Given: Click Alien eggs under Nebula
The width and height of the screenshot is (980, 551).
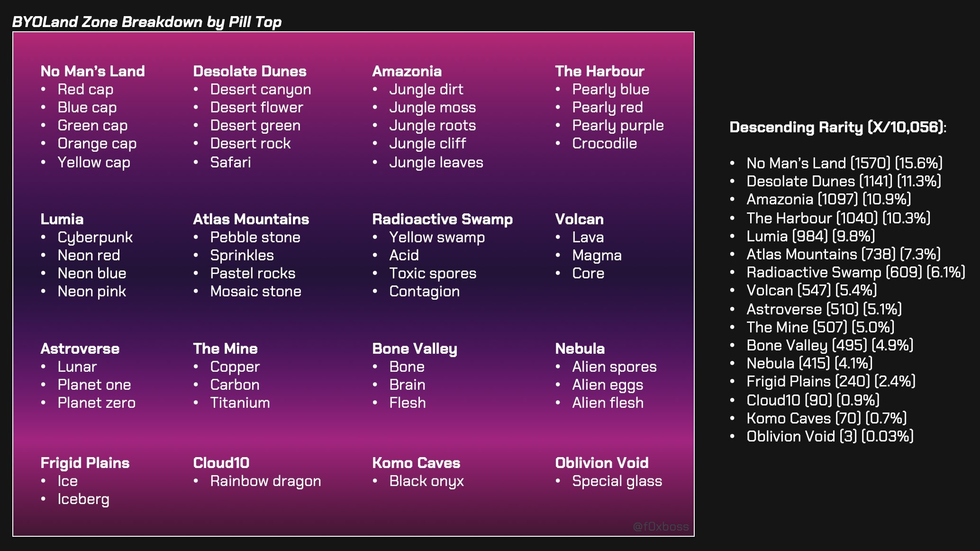Looking at the screenshot, I should tap(608, 385).
